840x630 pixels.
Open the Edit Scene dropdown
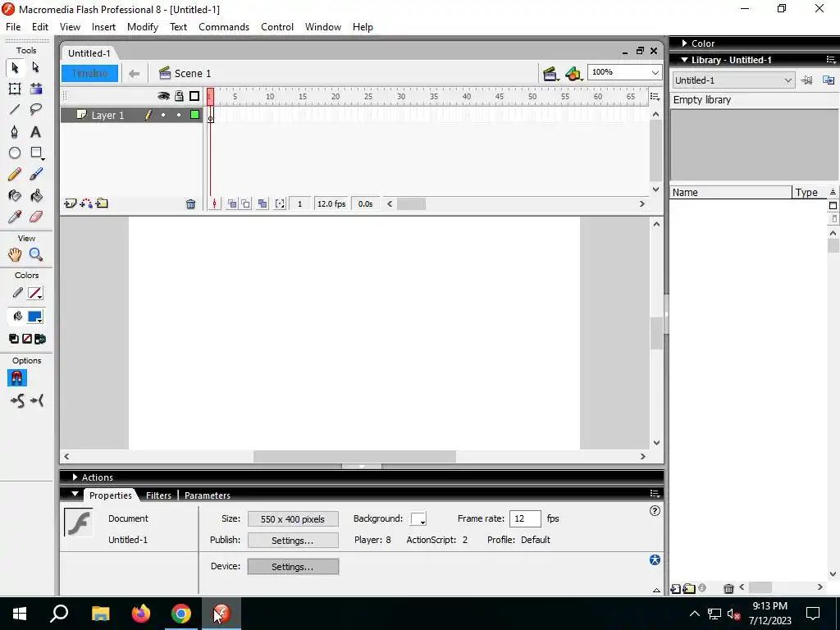click(x=550, y=73)
